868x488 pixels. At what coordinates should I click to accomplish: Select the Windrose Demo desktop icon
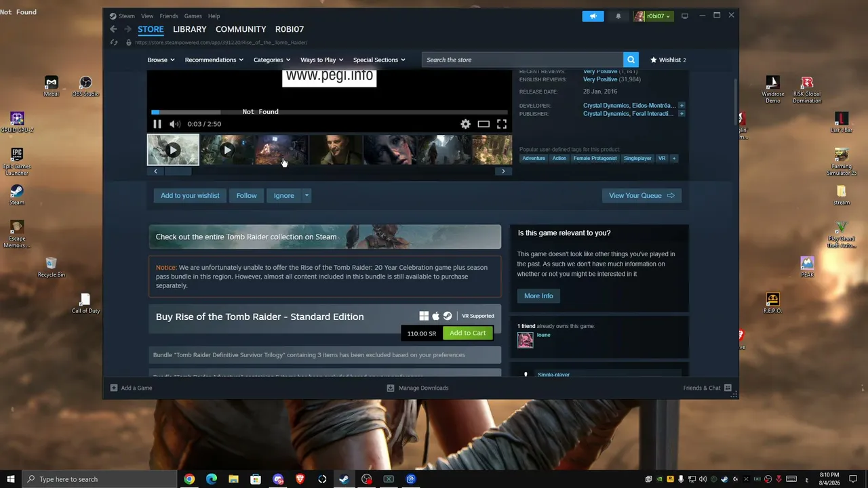(772, 89)
